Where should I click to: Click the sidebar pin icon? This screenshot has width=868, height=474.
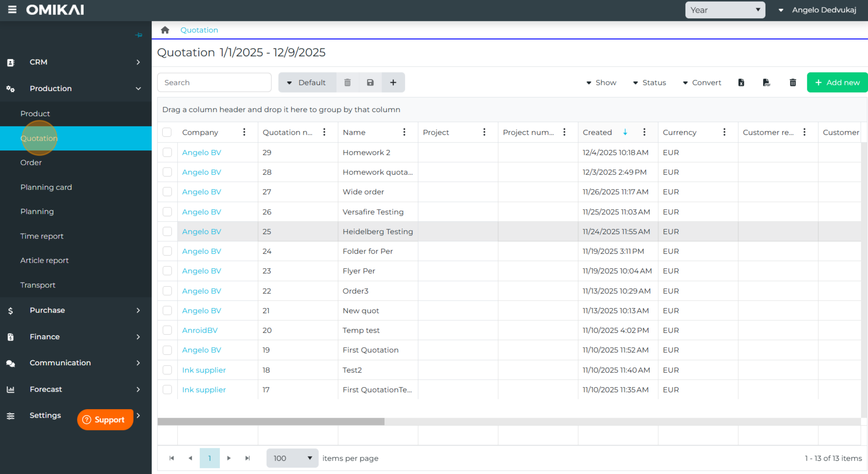(x=139, y=35)
